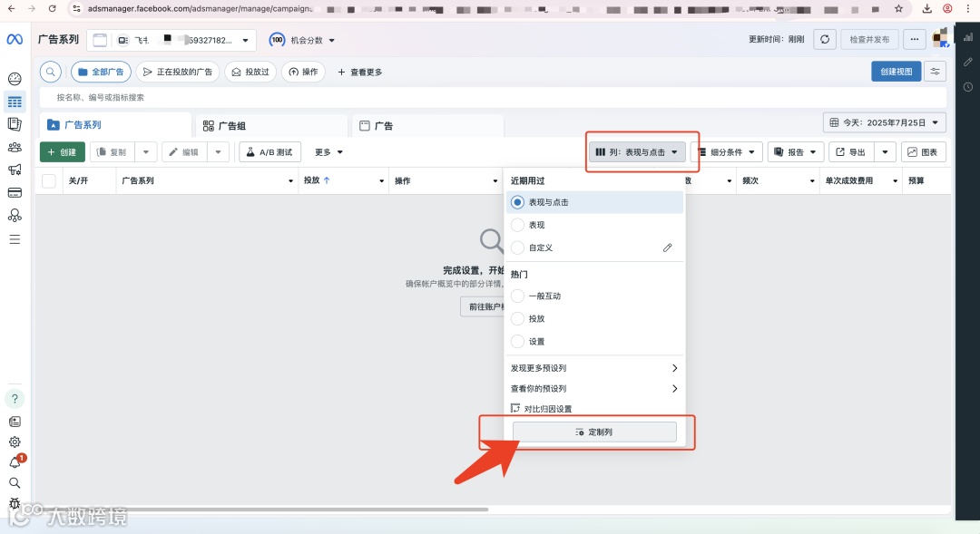Select 自定义 radio option

[517, 248]
